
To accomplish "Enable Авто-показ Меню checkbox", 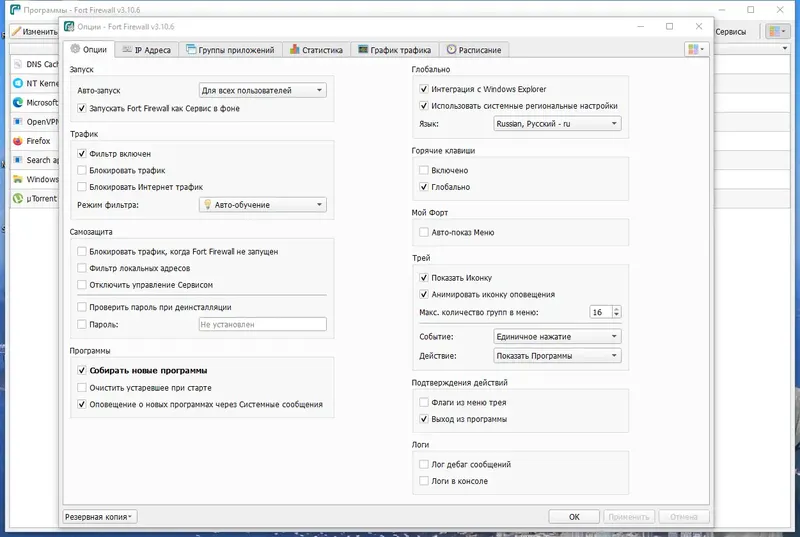I will point(423,233).
